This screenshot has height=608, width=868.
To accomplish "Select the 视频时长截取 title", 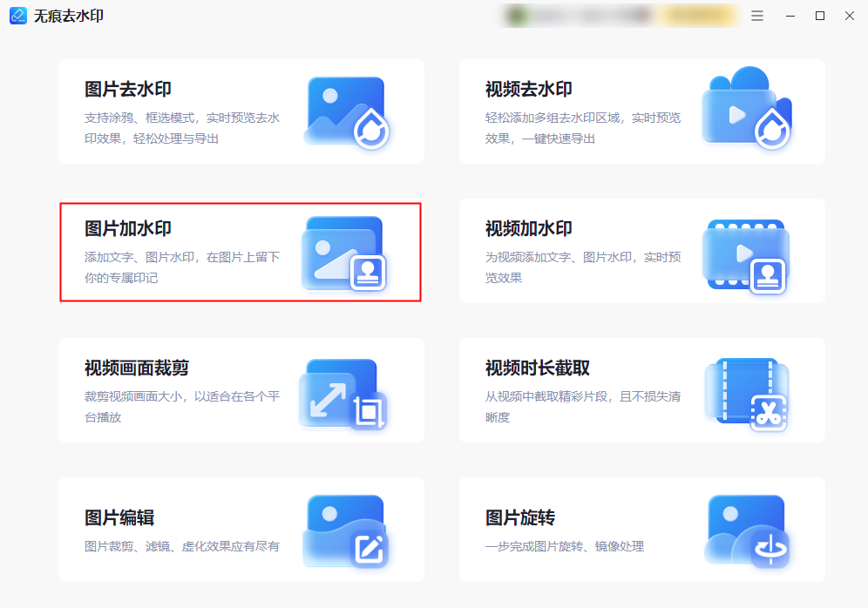I will click(538, 368).
